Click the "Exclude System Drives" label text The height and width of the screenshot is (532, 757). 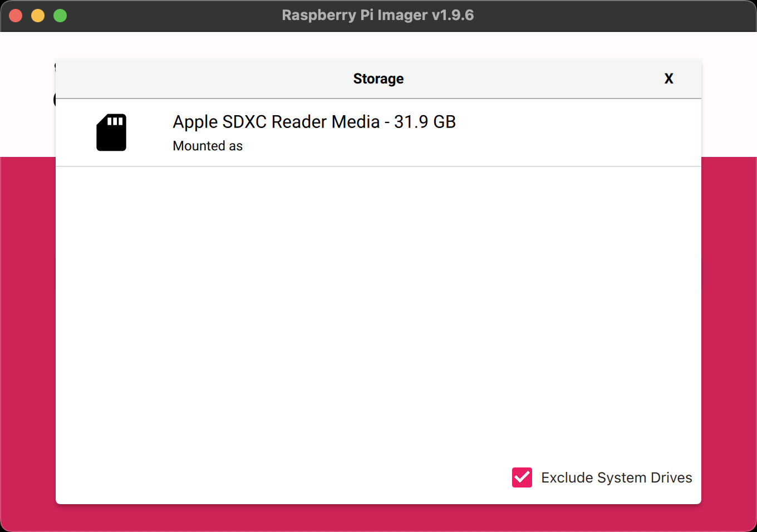(x=616, y=477)
